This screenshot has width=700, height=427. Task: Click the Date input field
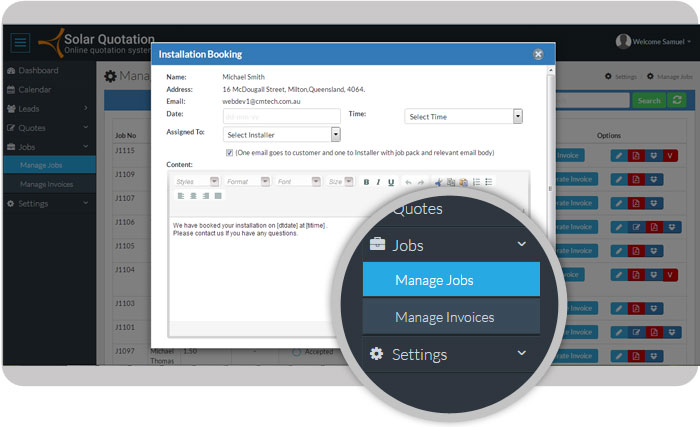282,117
